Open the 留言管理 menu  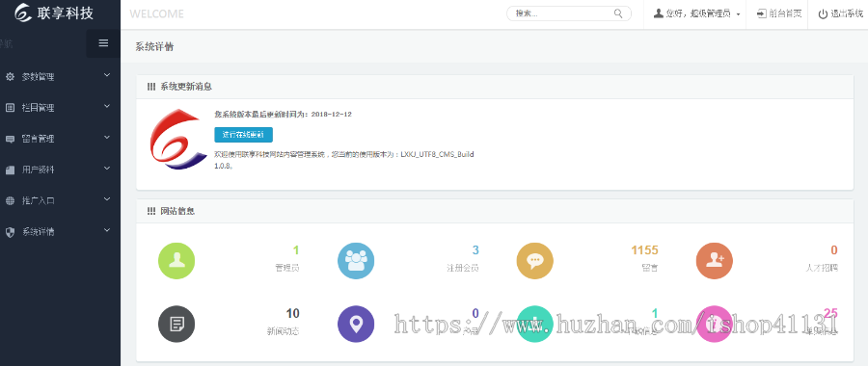60,139
